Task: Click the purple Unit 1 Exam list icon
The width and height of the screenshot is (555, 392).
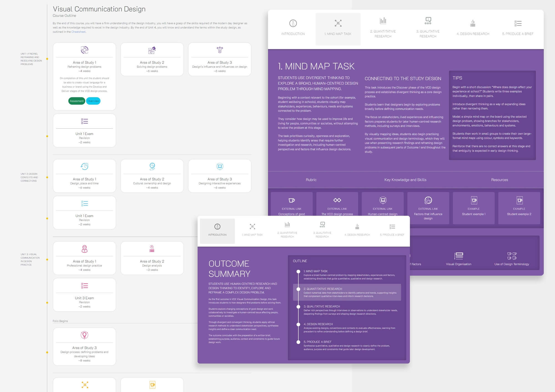Action: click(x=84, y=121)
